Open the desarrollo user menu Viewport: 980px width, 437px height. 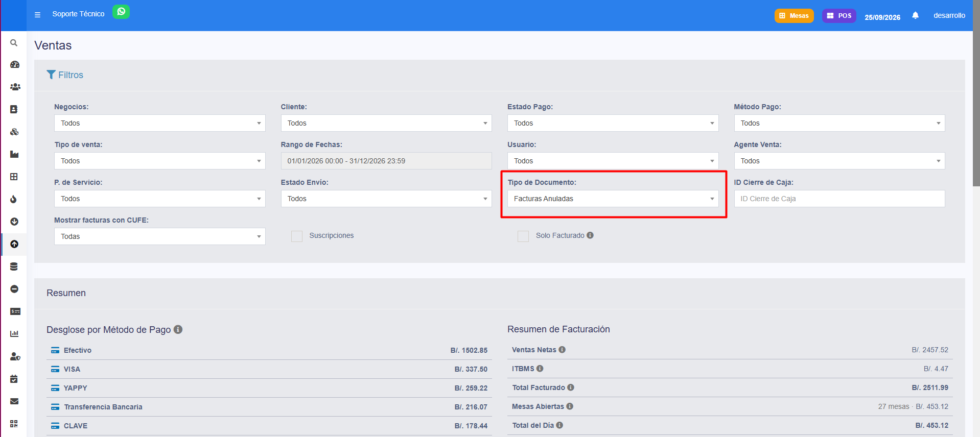[949, 15]
